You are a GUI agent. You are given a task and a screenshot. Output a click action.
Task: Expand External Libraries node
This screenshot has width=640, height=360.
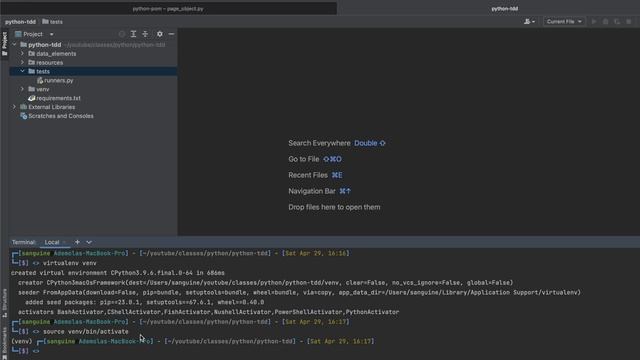click(15, 107)
